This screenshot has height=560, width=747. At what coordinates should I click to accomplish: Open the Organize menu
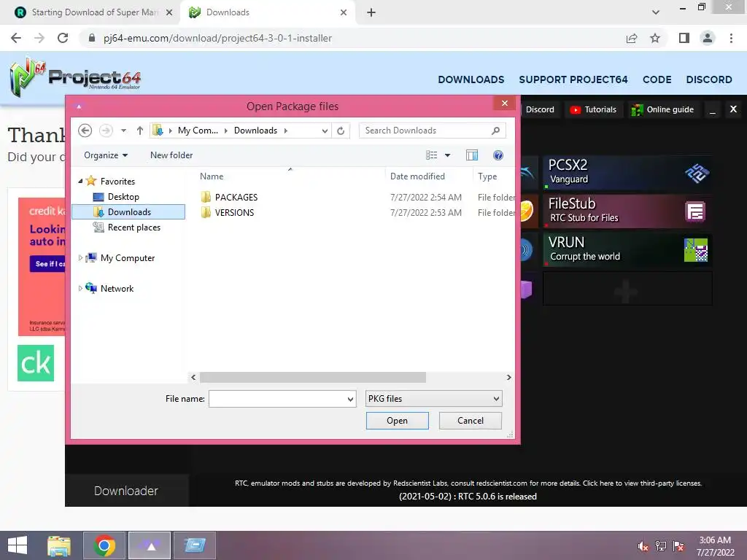(106, 155)
